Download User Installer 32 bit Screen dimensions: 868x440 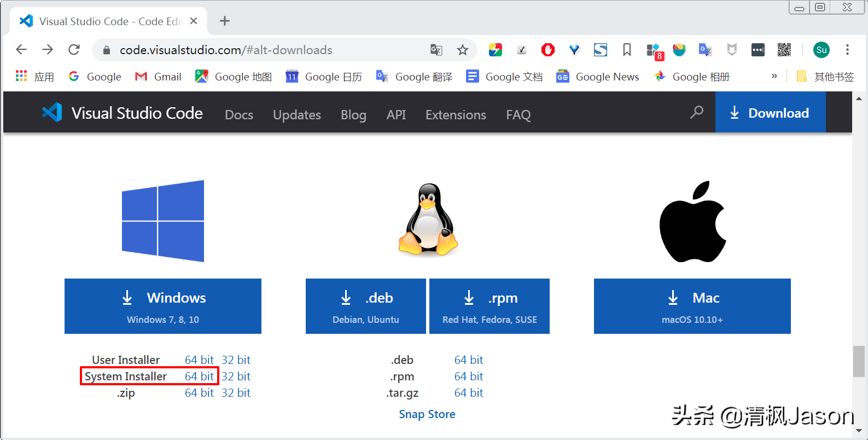coord(236,360)
